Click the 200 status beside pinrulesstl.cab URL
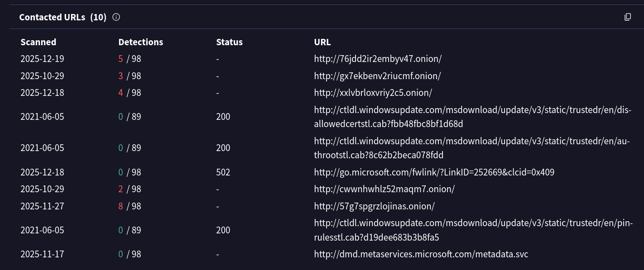 pyautogui.click(x=222, y=230)
